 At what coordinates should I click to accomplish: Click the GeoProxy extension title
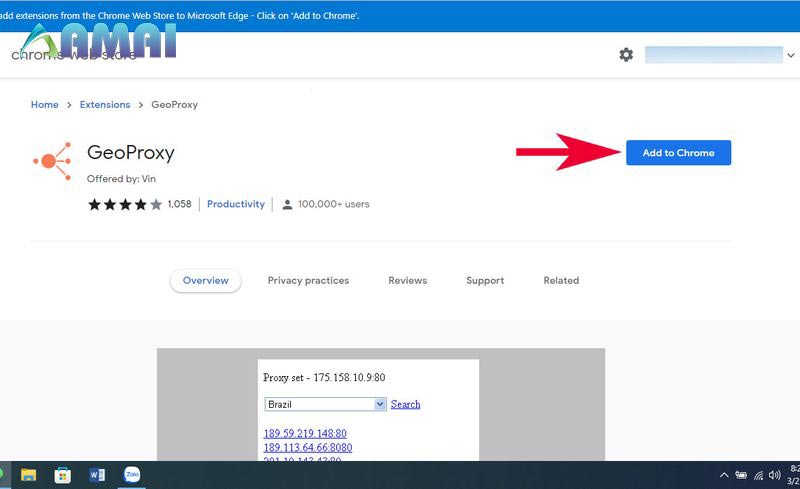click(131, 153)
